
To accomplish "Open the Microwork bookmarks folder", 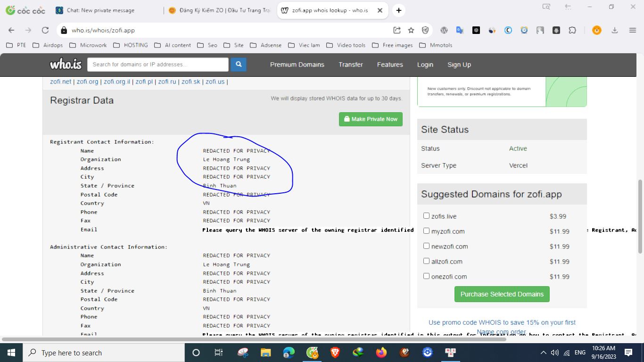I will coord(88,45).
